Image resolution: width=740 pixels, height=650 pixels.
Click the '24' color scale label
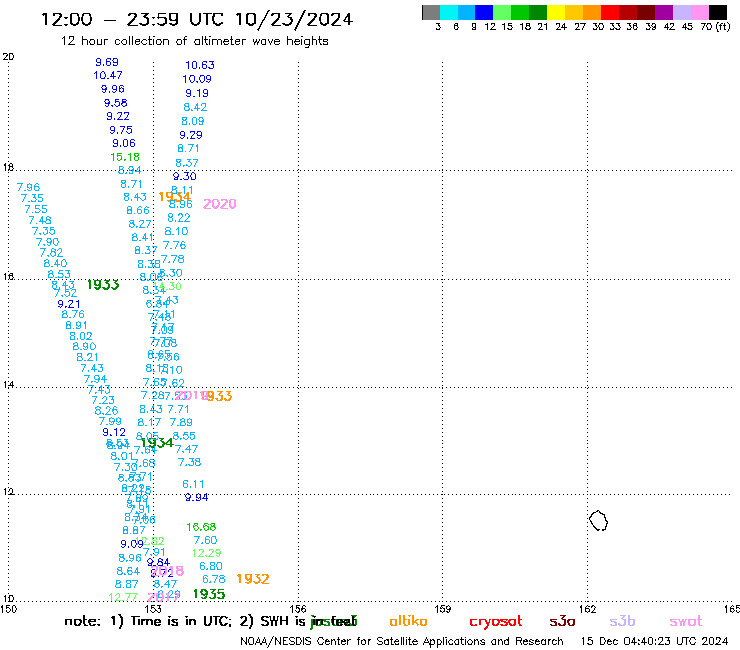click(561, 26)
